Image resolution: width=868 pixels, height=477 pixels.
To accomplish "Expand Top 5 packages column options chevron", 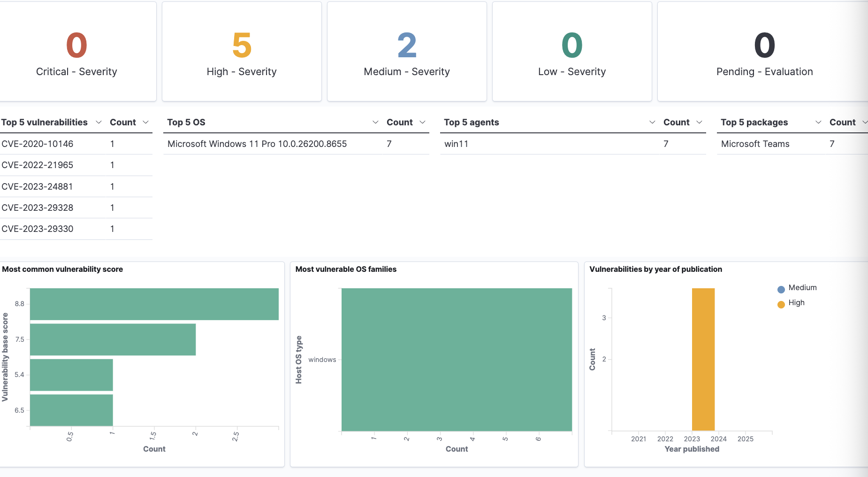I will pos(818,122).
